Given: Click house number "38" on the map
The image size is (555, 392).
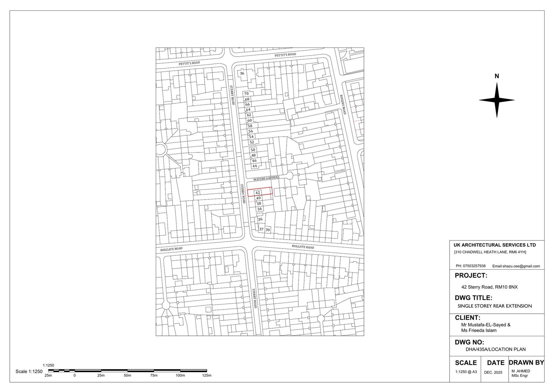Looking at the screenshot, I should tap(259, 204).
